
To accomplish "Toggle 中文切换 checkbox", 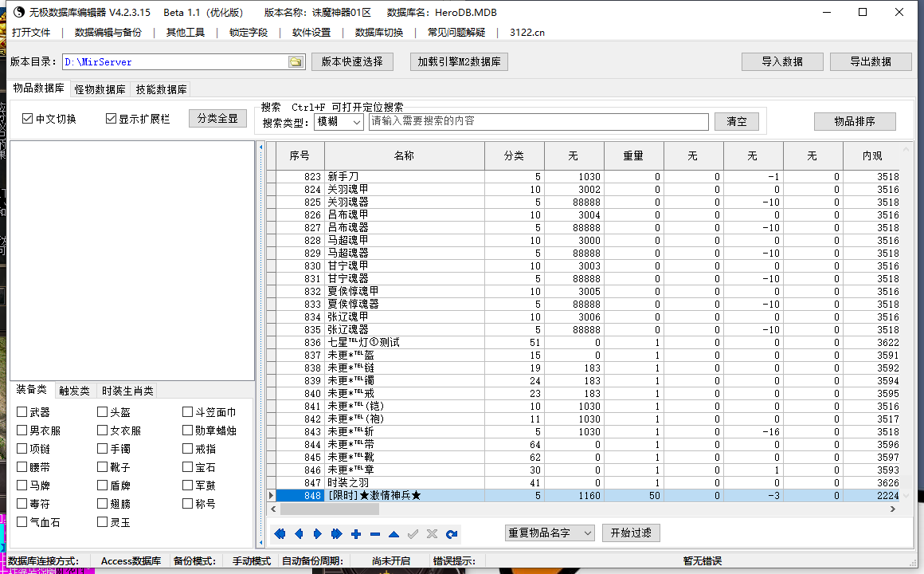I will click(27, 119).
